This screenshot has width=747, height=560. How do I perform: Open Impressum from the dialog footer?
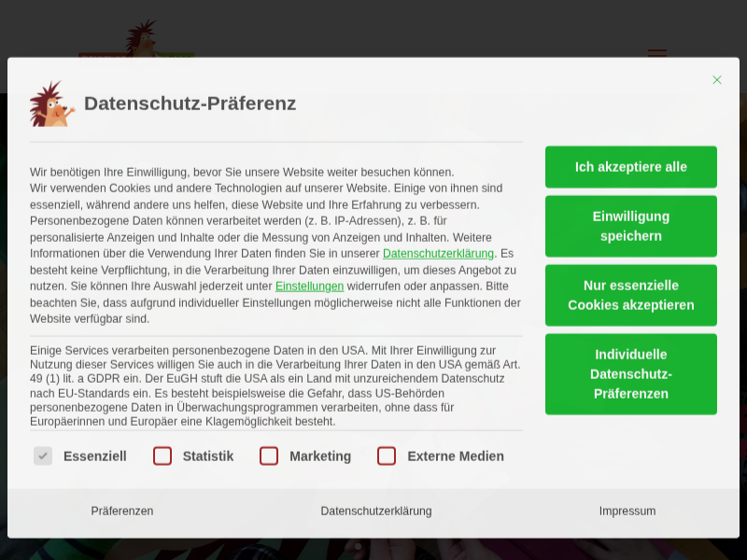(x=627, y=511)
